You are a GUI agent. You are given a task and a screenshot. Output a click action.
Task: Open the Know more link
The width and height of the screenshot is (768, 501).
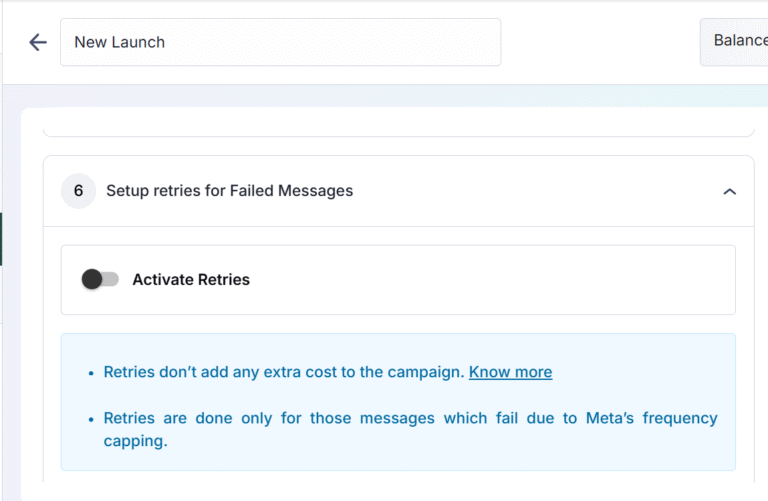pyautogui.click(x=510, y=372)
